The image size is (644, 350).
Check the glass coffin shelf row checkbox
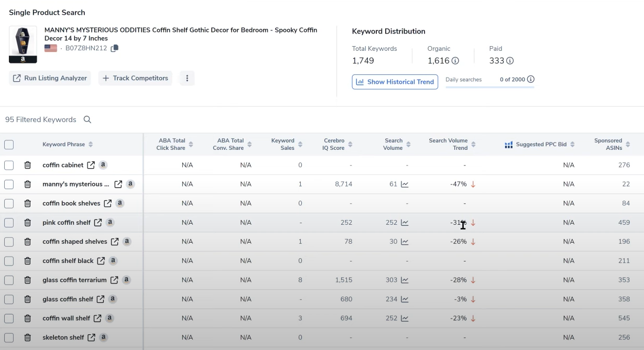[x=9, y=299]
